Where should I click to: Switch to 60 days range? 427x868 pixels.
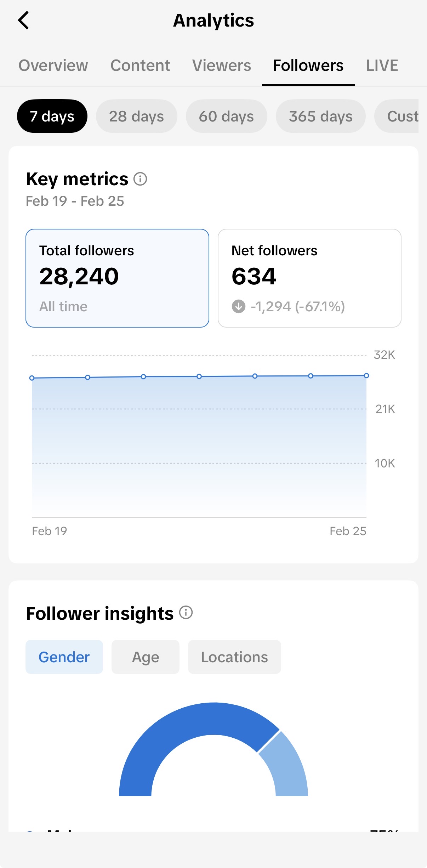pyautogui.click(x=226, y=116)
